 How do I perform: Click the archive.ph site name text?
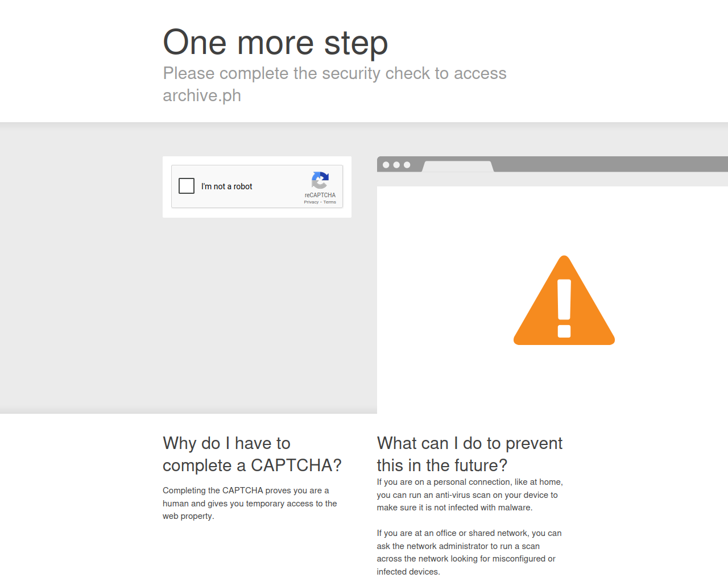[x=202, y=95]
